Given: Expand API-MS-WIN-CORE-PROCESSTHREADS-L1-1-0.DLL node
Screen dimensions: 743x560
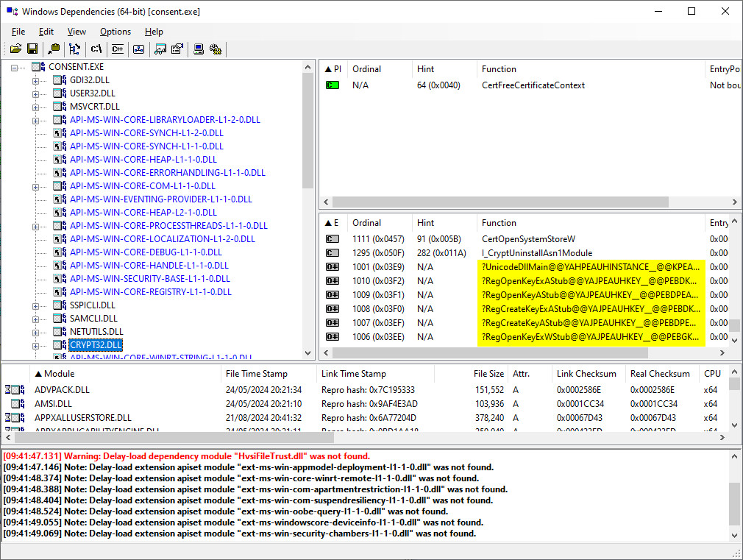Looking at the screenshot, I should pyautogui.click(x=35, y=227).
